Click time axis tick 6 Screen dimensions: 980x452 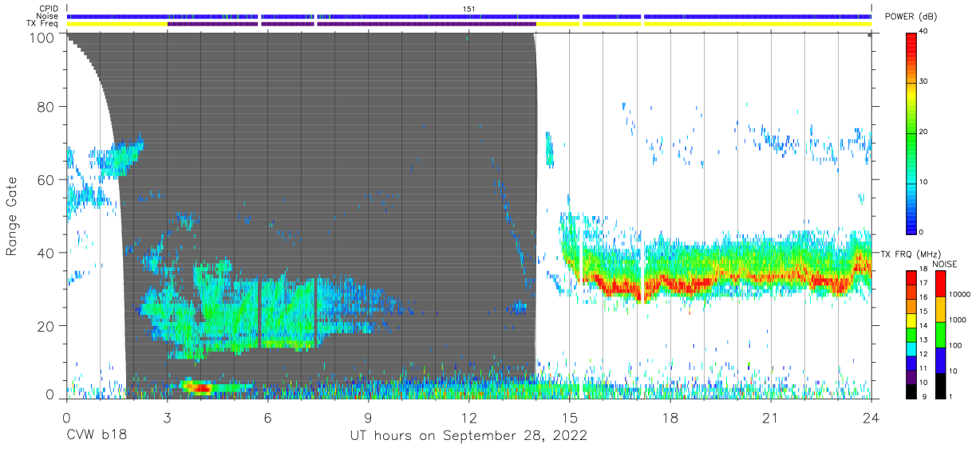[x=267, y=418]
